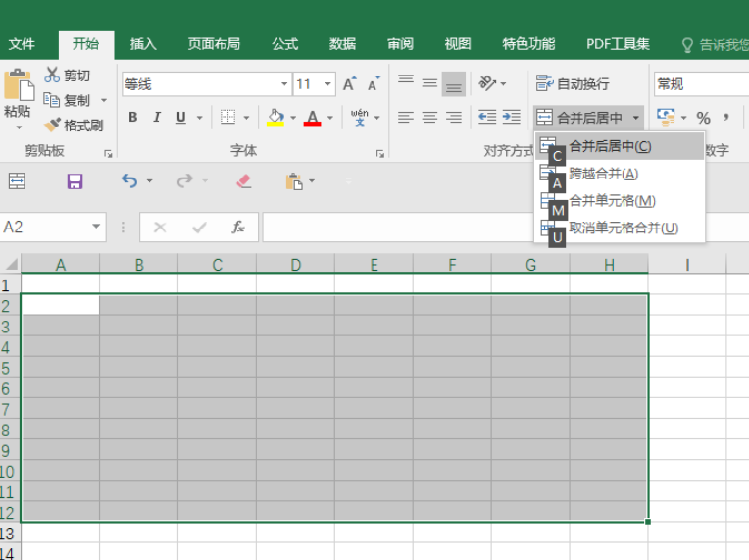Switch to 插入 tab
The image size is (749, 560).
143,44
